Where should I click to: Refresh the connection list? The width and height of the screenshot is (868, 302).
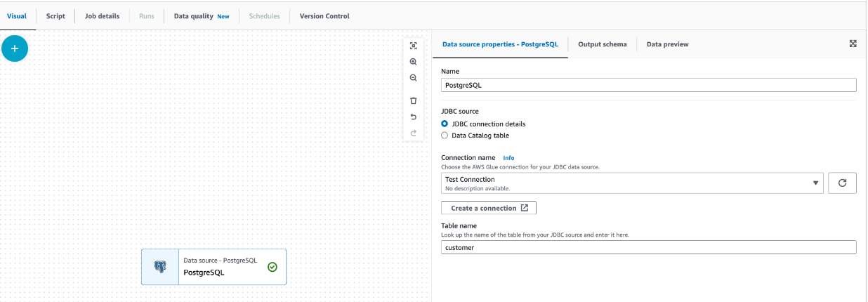tap(842, 183)
